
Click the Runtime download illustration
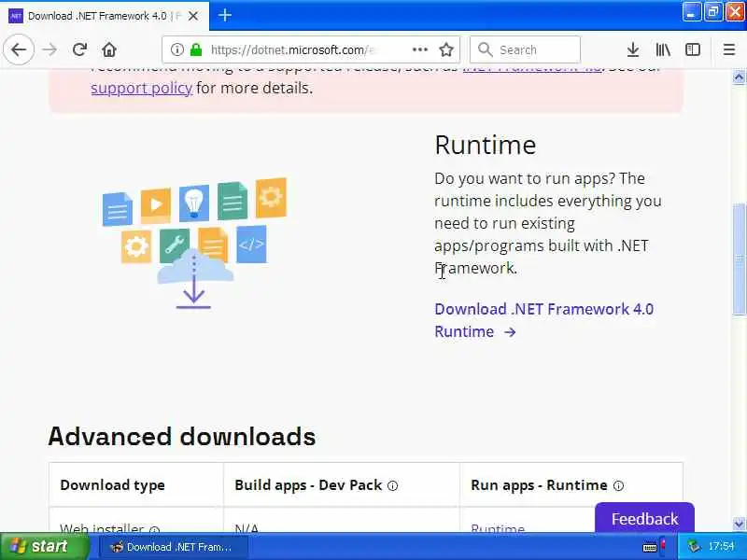(194, 243)
